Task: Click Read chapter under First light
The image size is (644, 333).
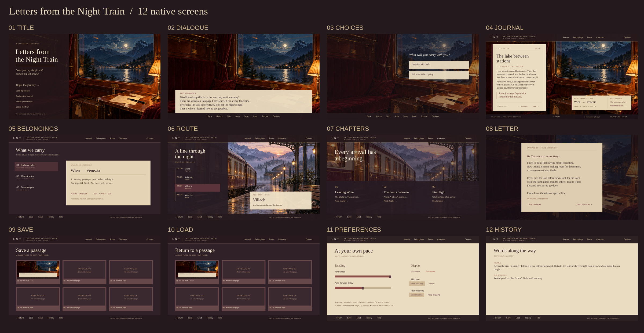Action: [439, 201]
